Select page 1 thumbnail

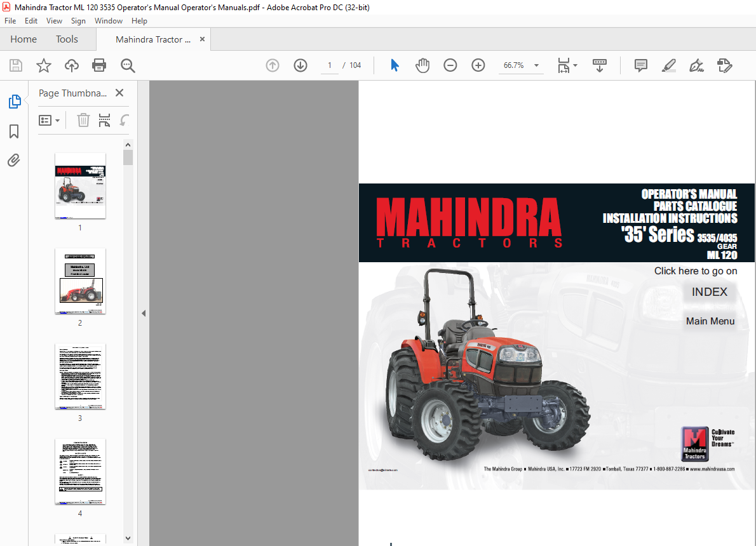pos(80,185)
